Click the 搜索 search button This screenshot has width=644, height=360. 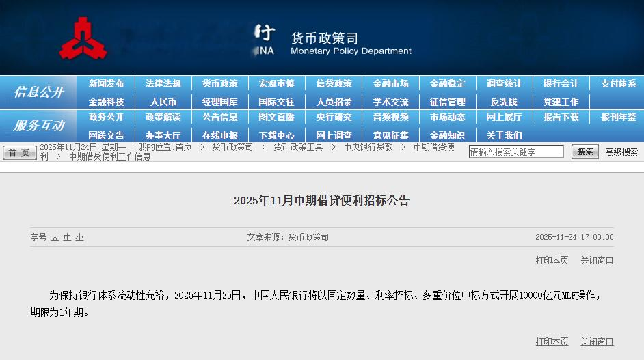point(585,152)
